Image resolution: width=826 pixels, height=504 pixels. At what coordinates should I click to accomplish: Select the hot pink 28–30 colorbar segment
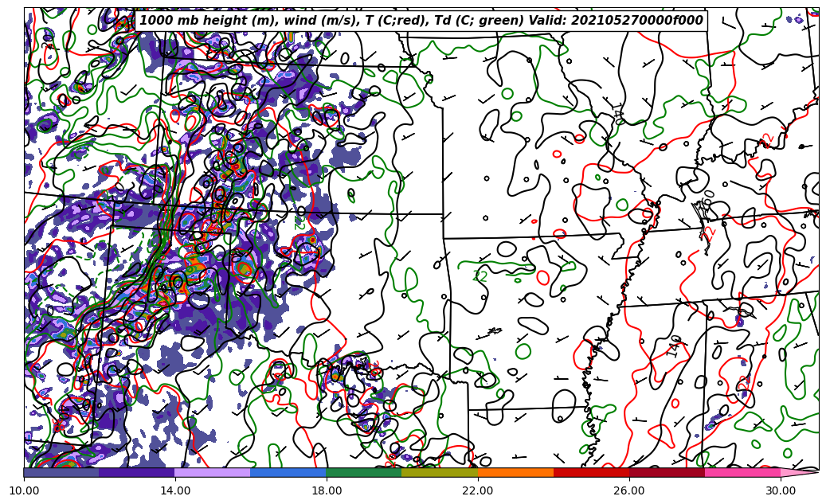(x=743, y=472)
